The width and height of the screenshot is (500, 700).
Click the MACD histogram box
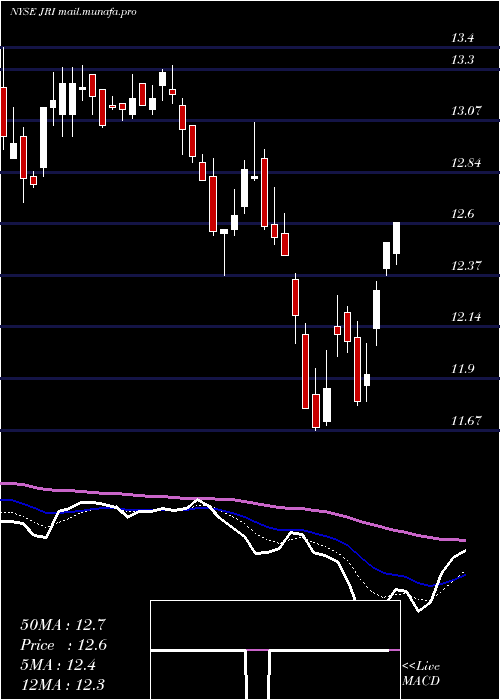click(x=275, y=650)
